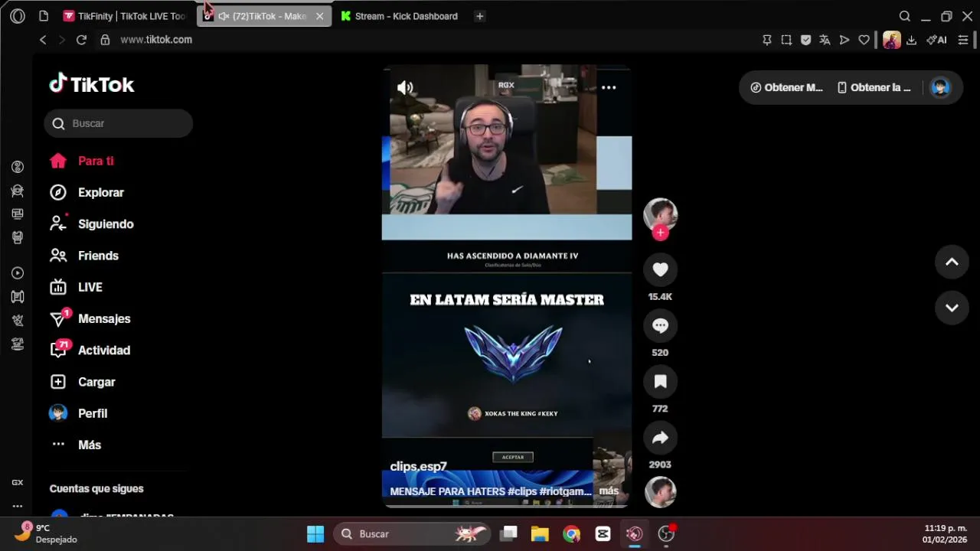The image size is (980, 551).
Task: Save the video with the bookmark icon
Action: (660, 381)
